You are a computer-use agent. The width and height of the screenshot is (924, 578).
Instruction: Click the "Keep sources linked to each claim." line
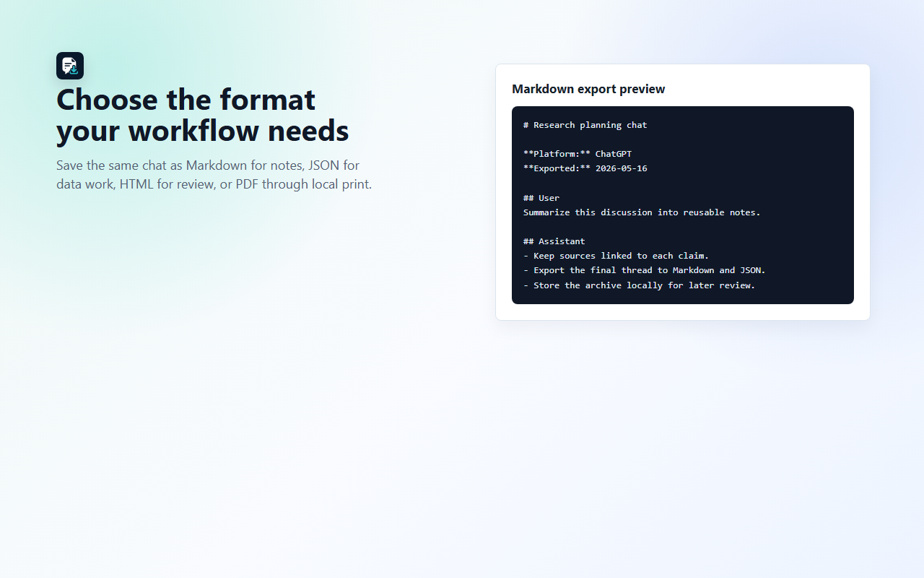click(616, 256)
